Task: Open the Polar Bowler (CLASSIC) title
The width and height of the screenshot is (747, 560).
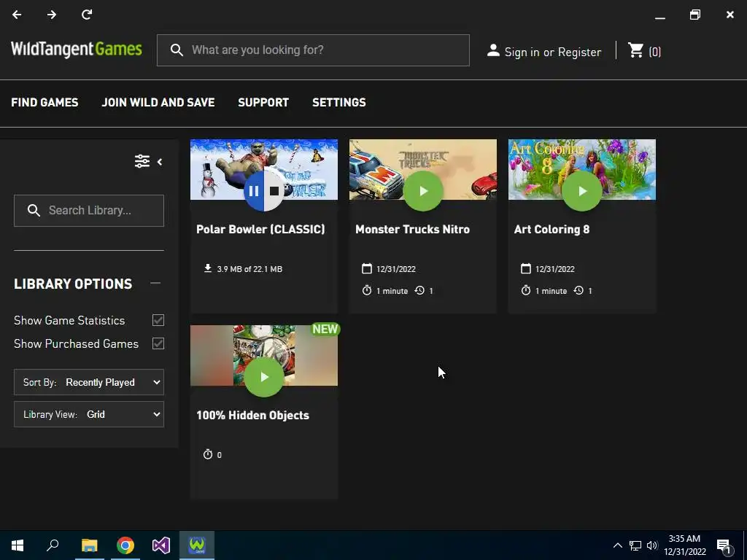Action: click(x=260, y=229)
